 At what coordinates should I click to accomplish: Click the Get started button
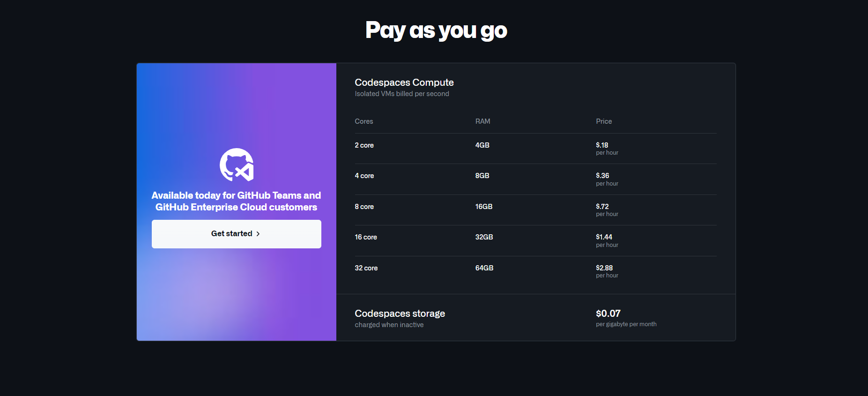[237, 234]
